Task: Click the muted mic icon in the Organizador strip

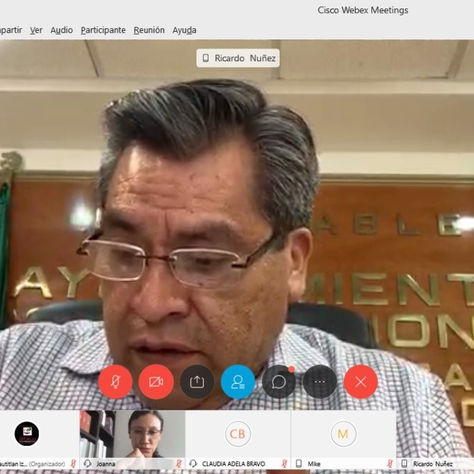Action: click(73, 464)
